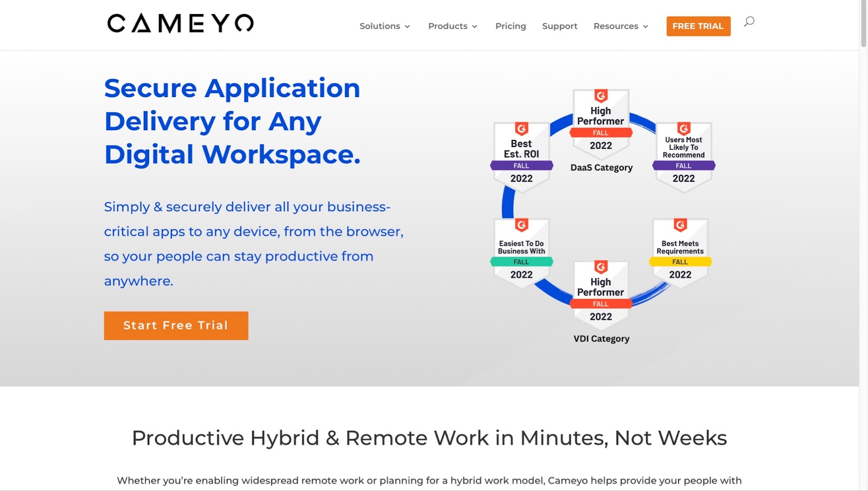The image size is (868, 491).
Task: Click the 'Whether you're enabling widespread' paragraph
Action: point(429,481)
